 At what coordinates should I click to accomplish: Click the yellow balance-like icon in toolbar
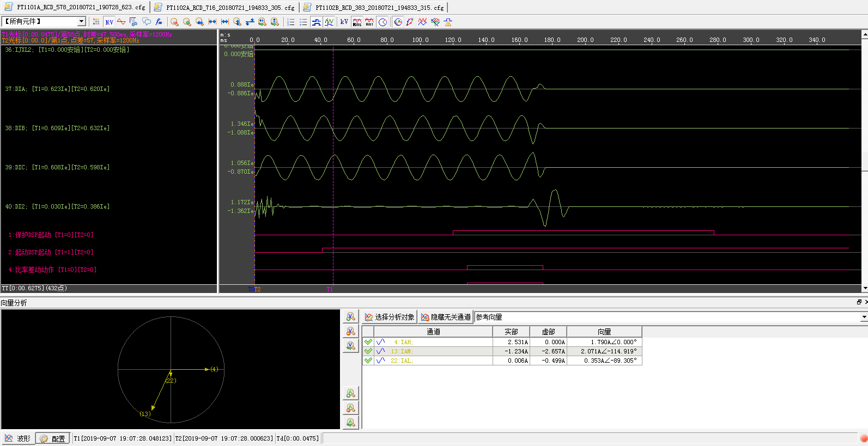(x=448, y=22)
